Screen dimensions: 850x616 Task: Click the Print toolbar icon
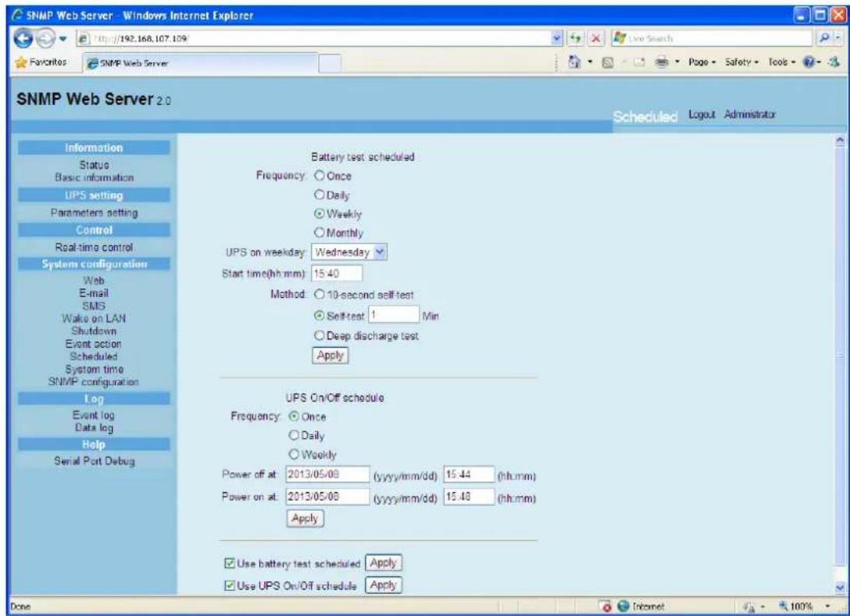pyautogui.click(x=662, y=62)
